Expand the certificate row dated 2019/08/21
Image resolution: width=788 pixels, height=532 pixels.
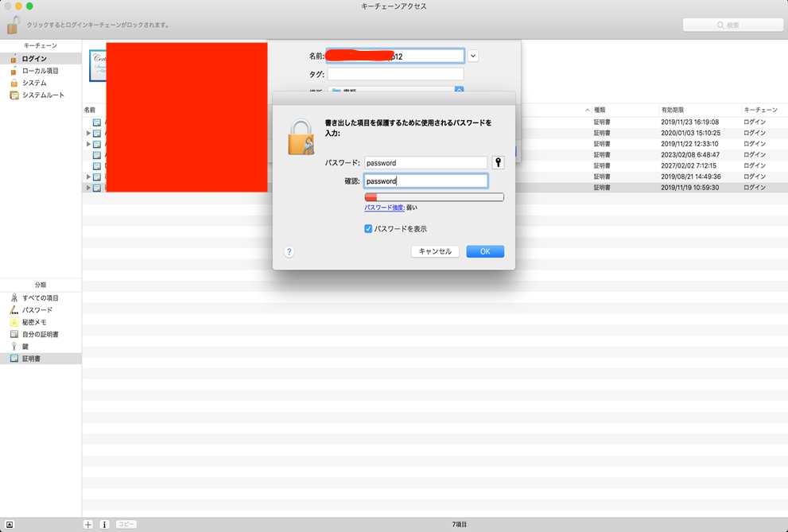pos(88,177)
